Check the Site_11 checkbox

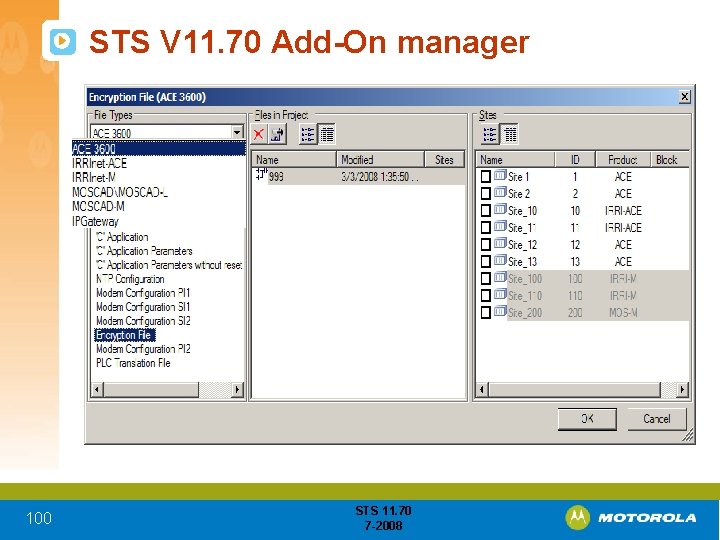(x=485, y=228)
